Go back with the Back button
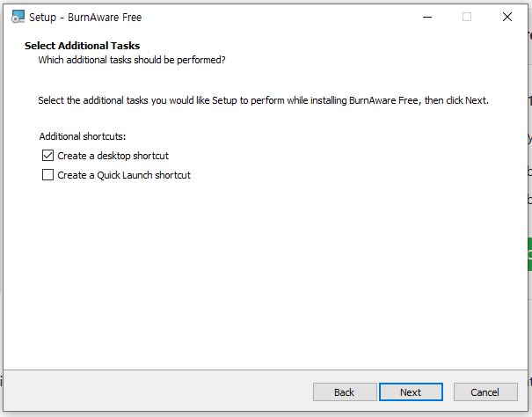Viewport: 532px width, 417px height. click(x=345, y=392)
